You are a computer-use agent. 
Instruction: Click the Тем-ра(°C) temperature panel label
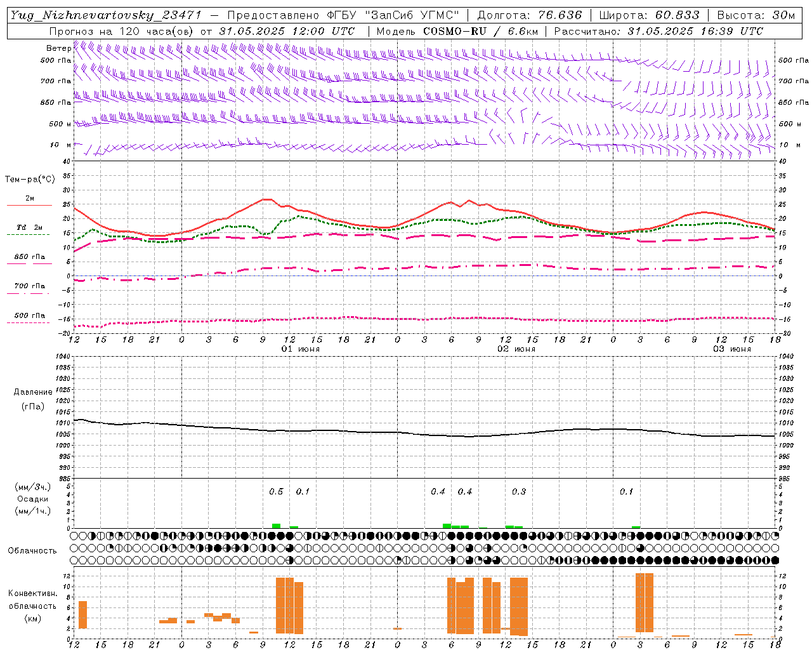point(30,179)
